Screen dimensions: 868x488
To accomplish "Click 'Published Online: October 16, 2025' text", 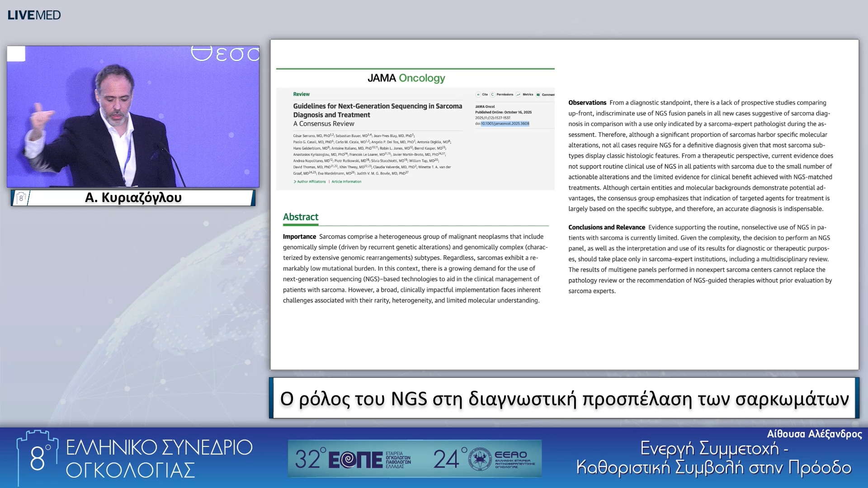I will coord(503,112).
